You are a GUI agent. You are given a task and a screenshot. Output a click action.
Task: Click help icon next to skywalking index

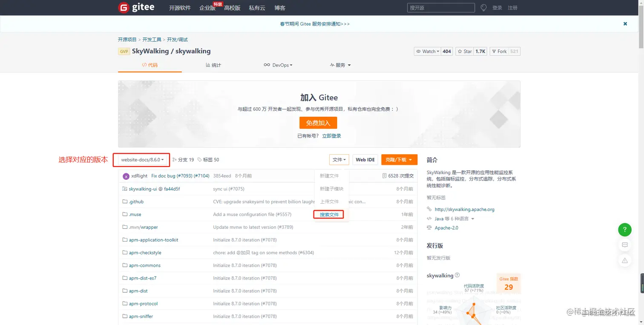tap(457, 275)
